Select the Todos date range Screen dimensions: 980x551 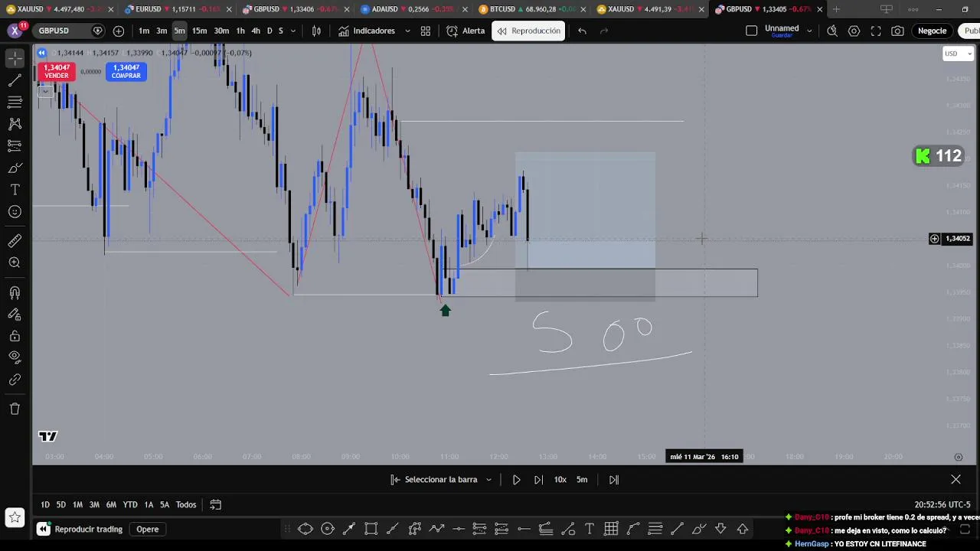pyautogui.click(x=186, y=504)
